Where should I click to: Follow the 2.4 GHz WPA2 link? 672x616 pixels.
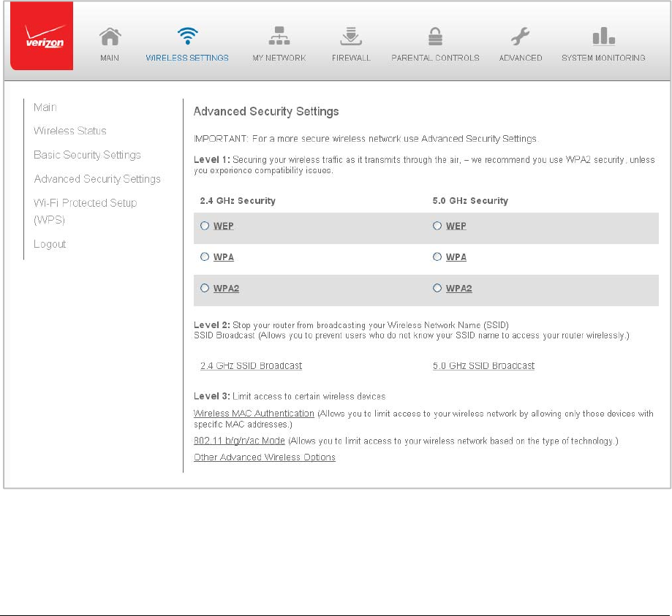pyautogui.click(x=226, y=289)
